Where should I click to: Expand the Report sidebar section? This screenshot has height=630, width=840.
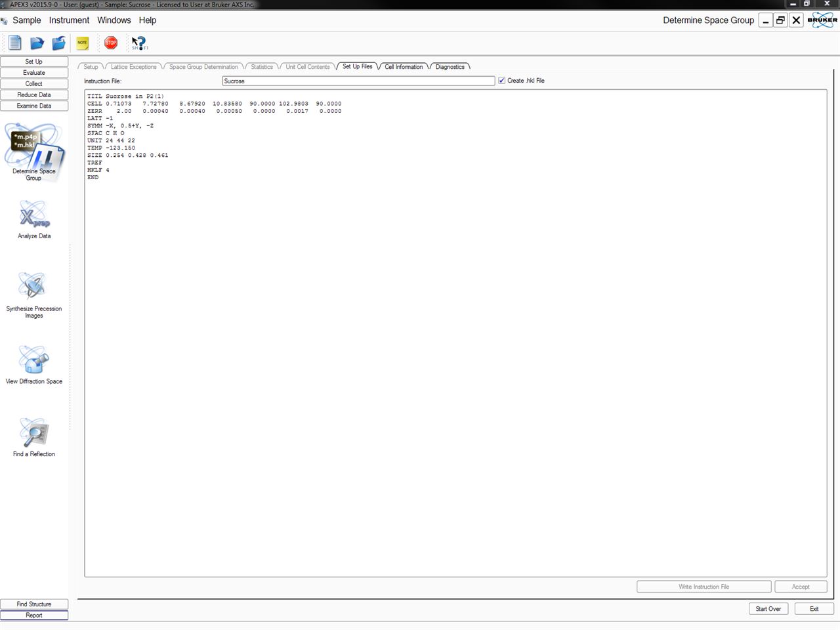(34, 616)
